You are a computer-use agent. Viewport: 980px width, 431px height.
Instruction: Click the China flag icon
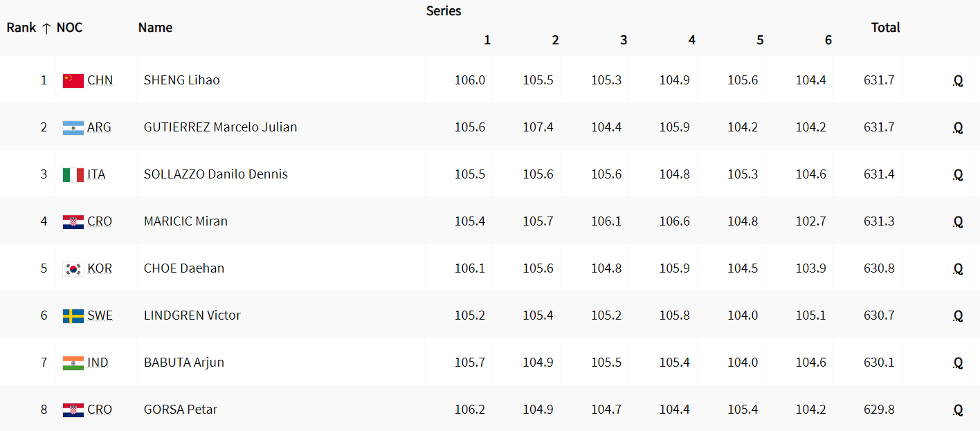pos(73,80)
